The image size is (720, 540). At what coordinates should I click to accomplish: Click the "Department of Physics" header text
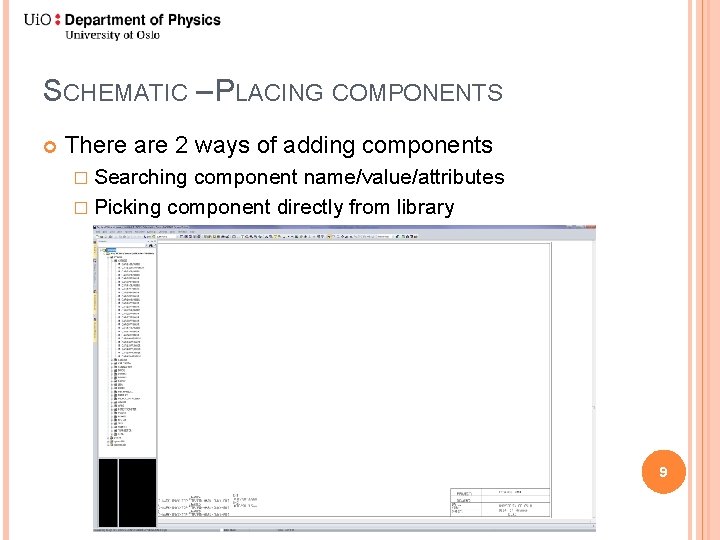coord(142,20)
